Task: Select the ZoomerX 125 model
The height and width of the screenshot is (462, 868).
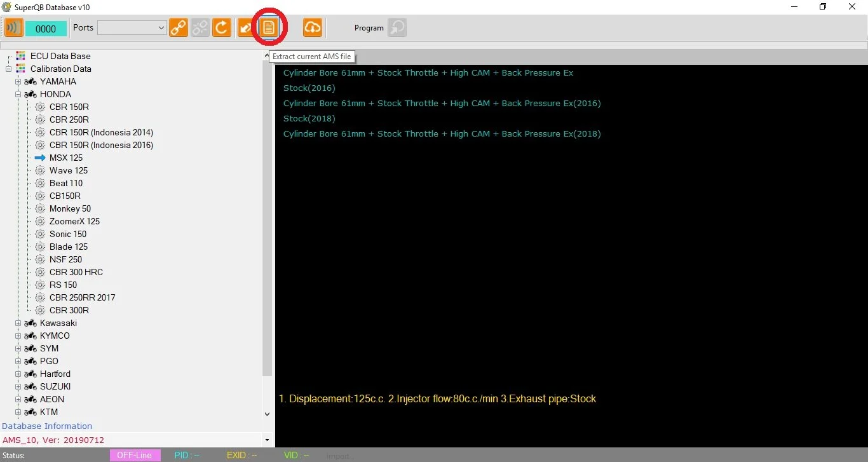Action: [x=74, y=221]
